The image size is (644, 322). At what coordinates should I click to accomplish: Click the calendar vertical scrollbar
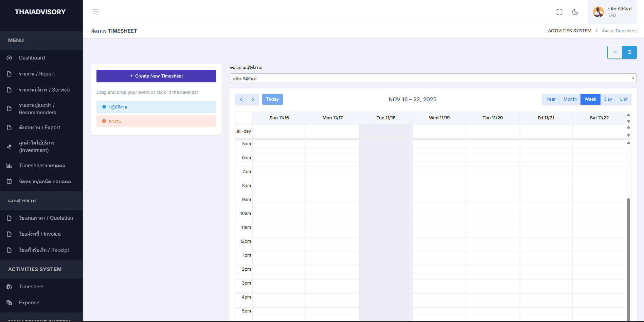click(x=628, y=258)
